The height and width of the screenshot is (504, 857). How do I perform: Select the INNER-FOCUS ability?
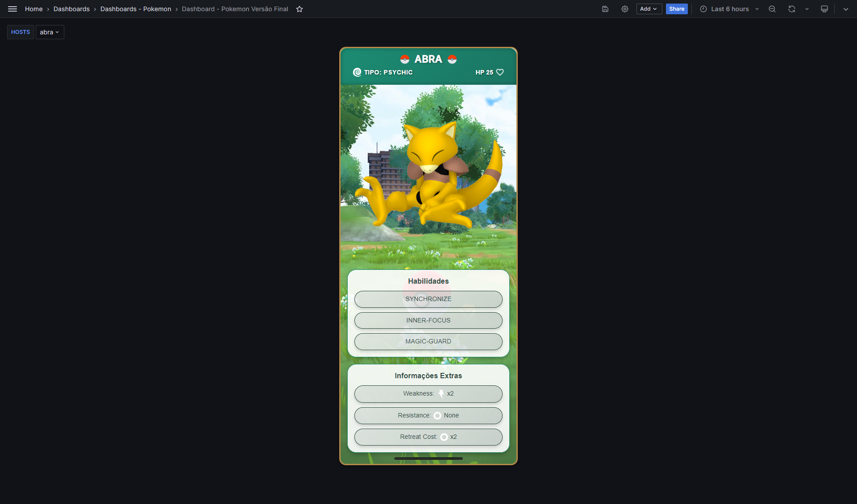click(428, 320)
